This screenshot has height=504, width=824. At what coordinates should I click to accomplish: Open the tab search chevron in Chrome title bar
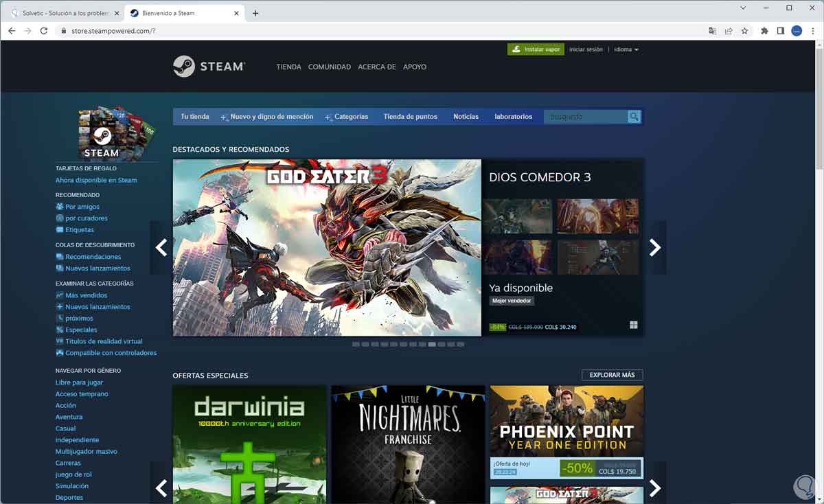(743, 8)
